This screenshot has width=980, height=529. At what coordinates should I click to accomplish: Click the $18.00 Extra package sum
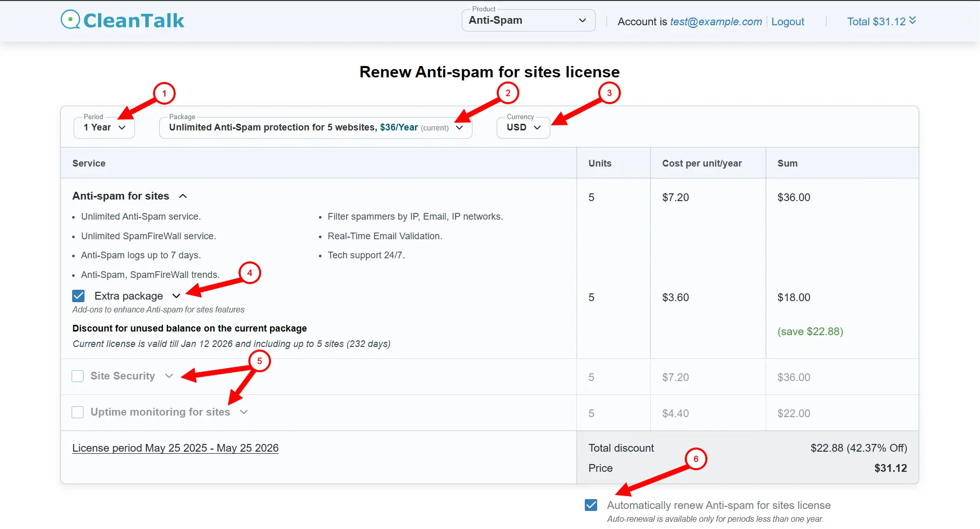[x=793, y=297]
